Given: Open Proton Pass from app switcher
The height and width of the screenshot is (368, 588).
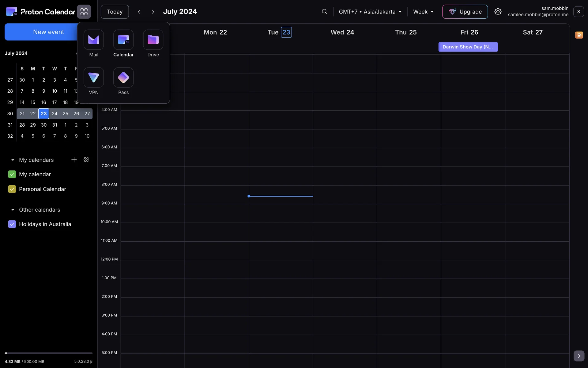Looking at the screenshot, I should (x=123, y=78).
